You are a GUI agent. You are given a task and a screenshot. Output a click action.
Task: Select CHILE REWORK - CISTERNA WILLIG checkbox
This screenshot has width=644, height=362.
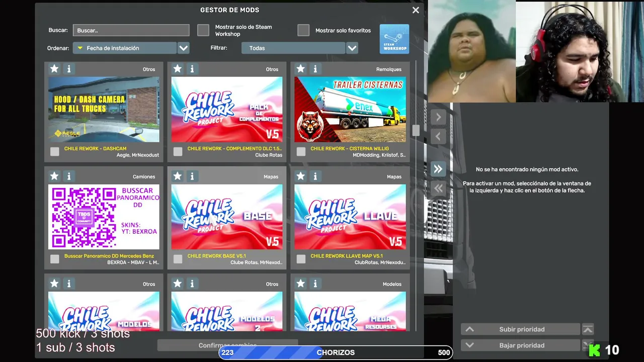(x=301, y=151)
